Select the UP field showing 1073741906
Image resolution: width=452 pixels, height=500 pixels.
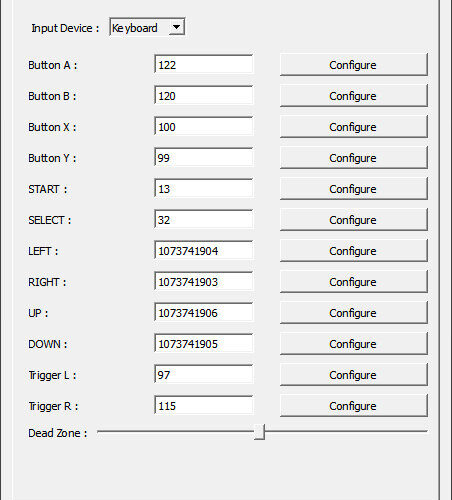[204, 312]
